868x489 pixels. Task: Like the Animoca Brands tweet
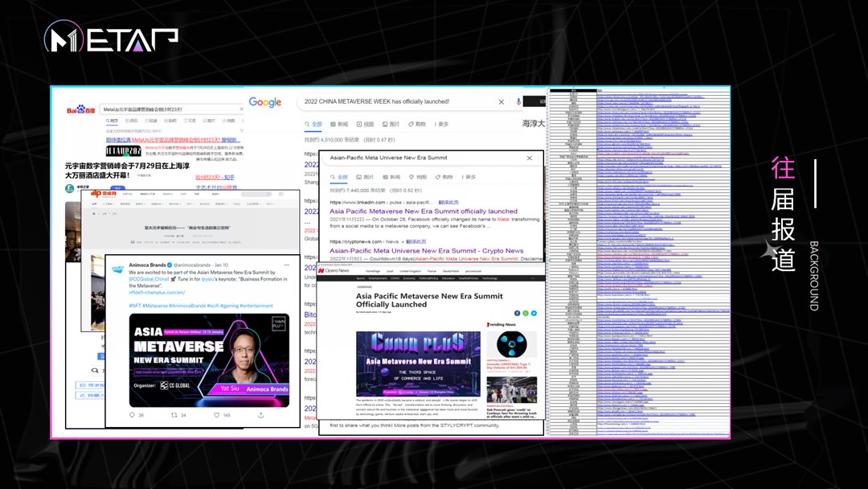[x=216, y=415]
